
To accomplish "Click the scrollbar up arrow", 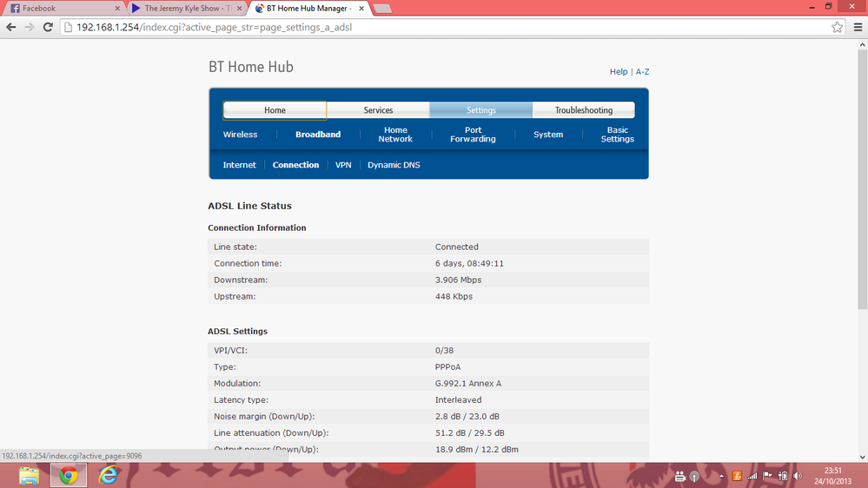I will 863,44.
